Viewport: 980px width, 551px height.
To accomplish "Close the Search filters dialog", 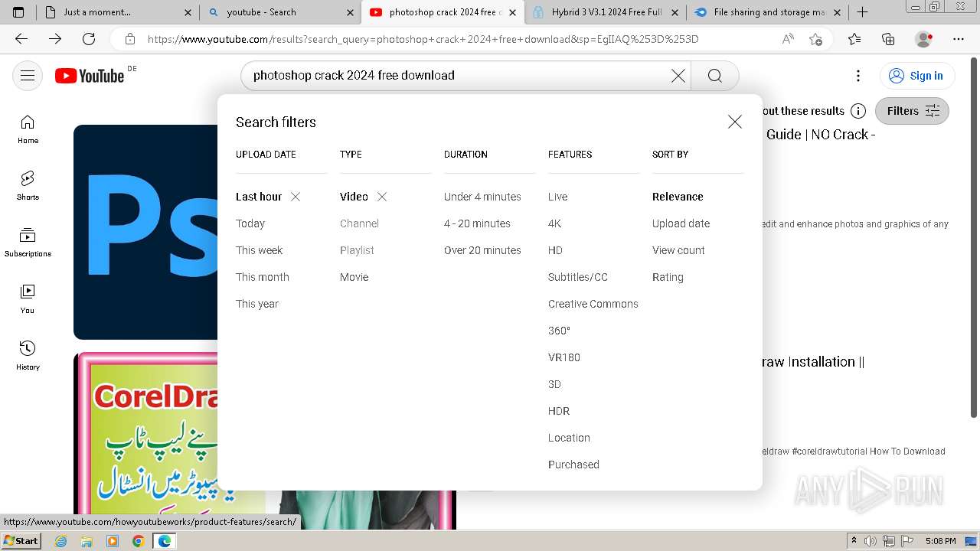I will point(735,122).
